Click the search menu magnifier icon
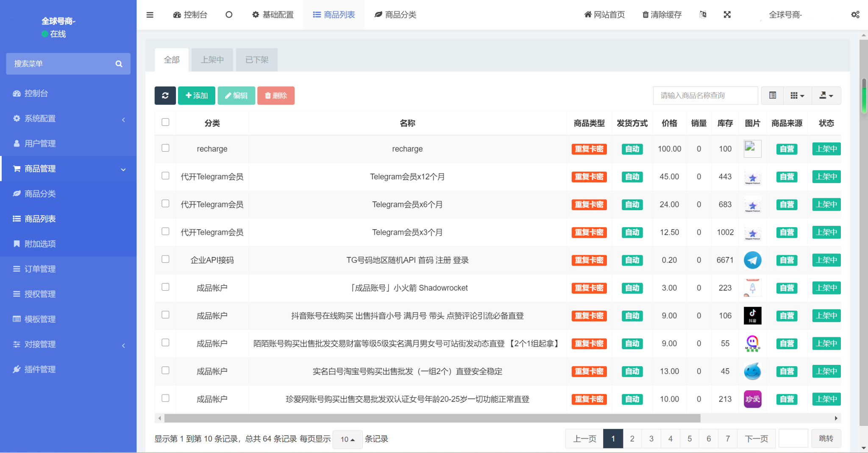 (x=119, y=64)
